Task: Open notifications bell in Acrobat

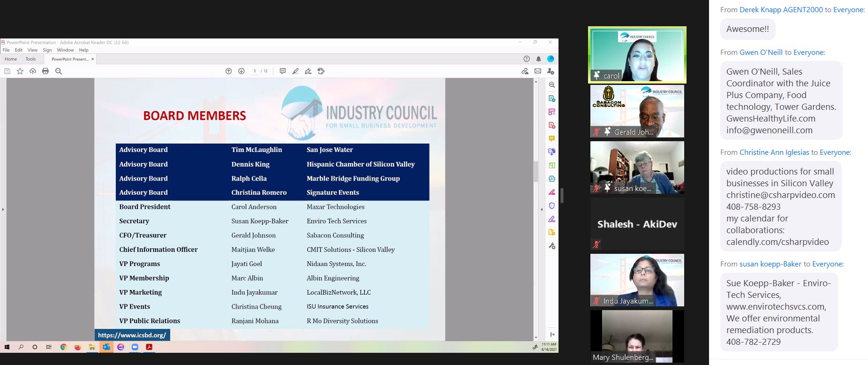Action: point(538,59)
